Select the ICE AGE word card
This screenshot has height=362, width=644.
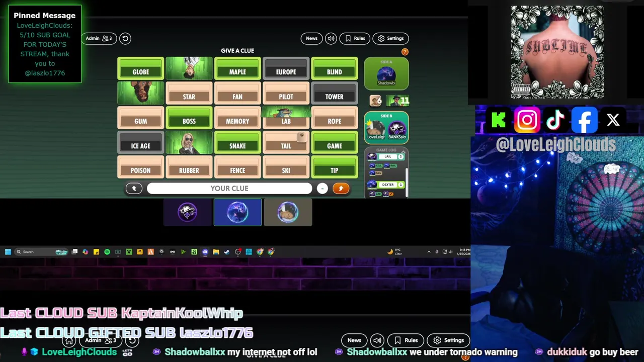tap(141, 143)
